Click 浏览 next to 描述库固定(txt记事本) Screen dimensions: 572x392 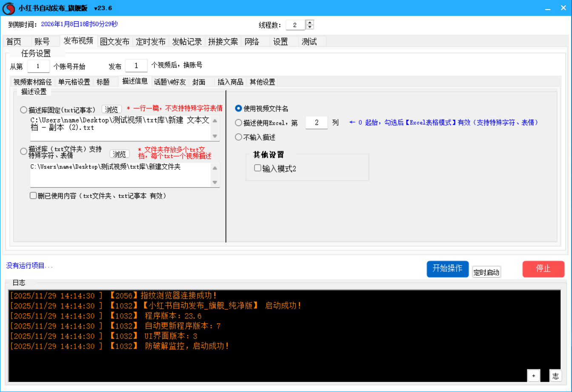(112, 109)
